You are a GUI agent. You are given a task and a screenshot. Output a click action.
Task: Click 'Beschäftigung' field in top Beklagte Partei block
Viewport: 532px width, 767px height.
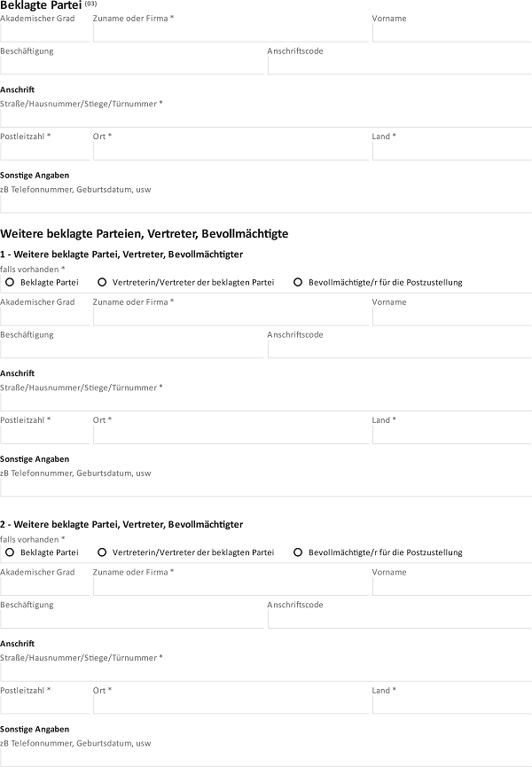coord(132,66)
